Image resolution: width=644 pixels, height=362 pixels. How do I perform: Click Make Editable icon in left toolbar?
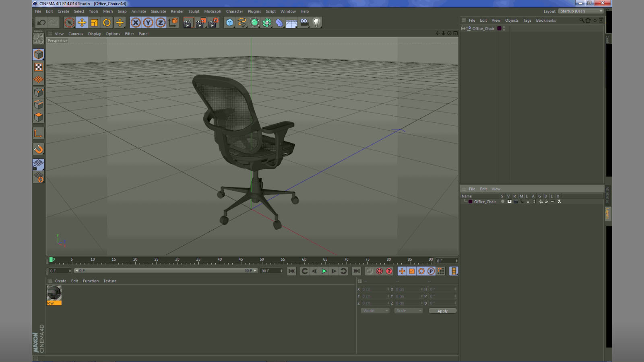point(38,39)
